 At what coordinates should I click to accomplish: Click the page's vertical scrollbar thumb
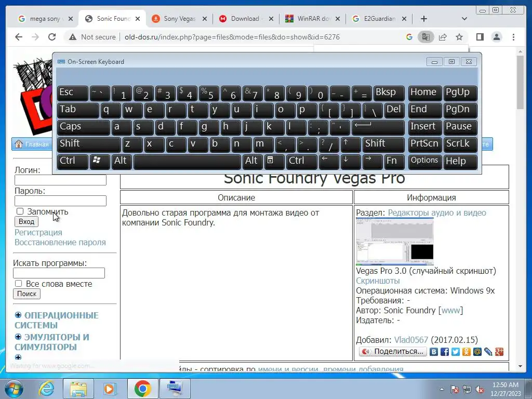pos(520,83)
